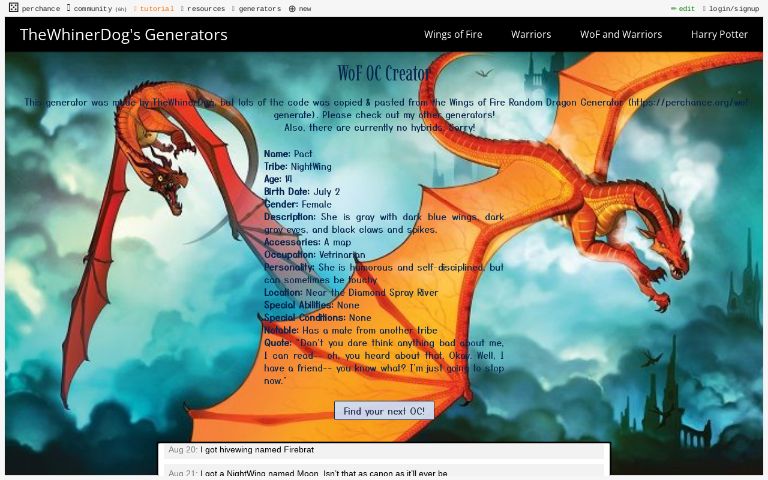The width and height of the screenshot is (768, 480).
Task: Open the Warriors menu item
Action: (531, 34)
